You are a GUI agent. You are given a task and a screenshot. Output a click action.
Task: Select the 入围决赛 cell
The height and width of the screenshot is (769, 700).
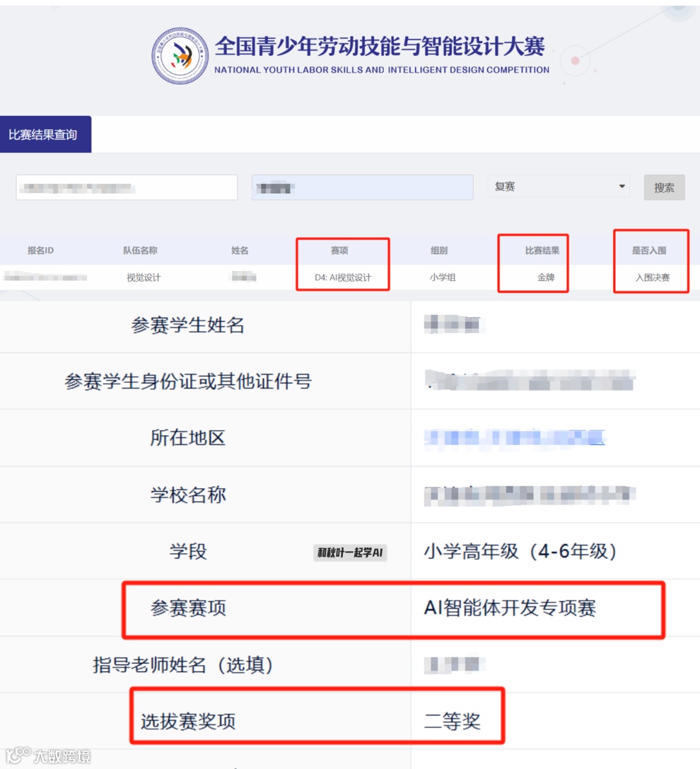[x=653, y=278]
